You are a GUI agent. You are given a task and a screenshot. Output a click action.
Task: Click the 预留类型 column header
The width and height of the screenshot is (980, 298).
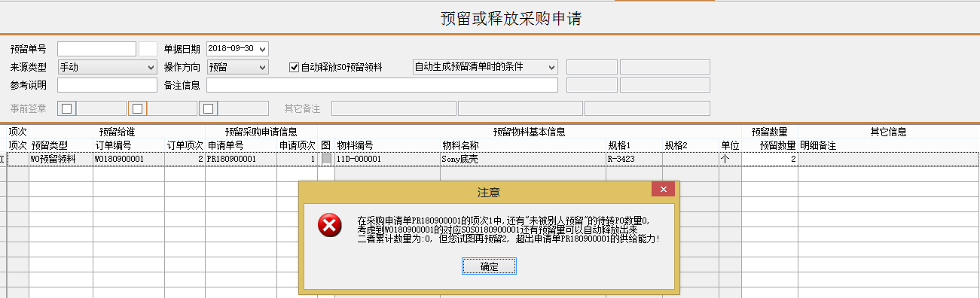pyautogui.click(x=61, y=145)
